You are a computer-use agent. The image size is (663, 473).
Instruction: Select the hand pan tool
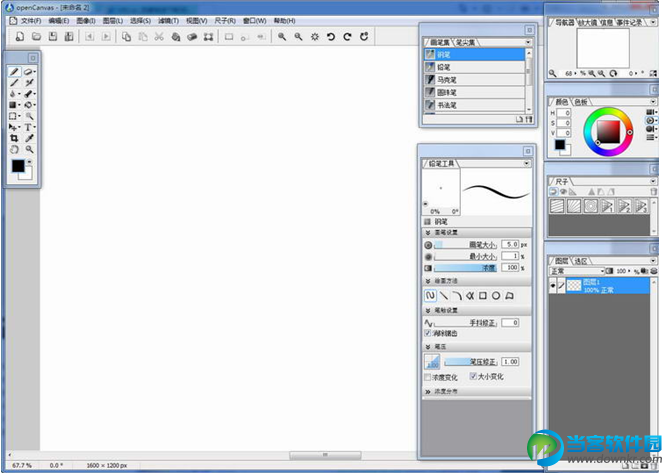(x=14, y=149)
